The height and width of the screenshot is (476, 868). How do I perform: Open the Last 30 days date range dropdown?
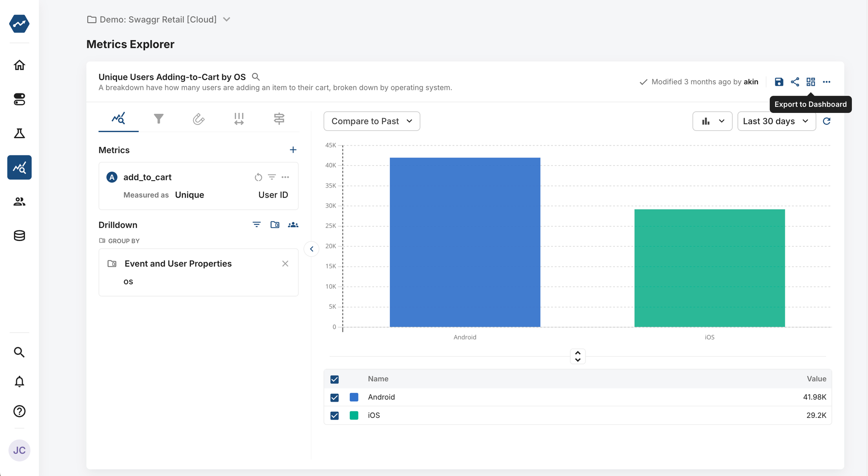coord(776,121)
